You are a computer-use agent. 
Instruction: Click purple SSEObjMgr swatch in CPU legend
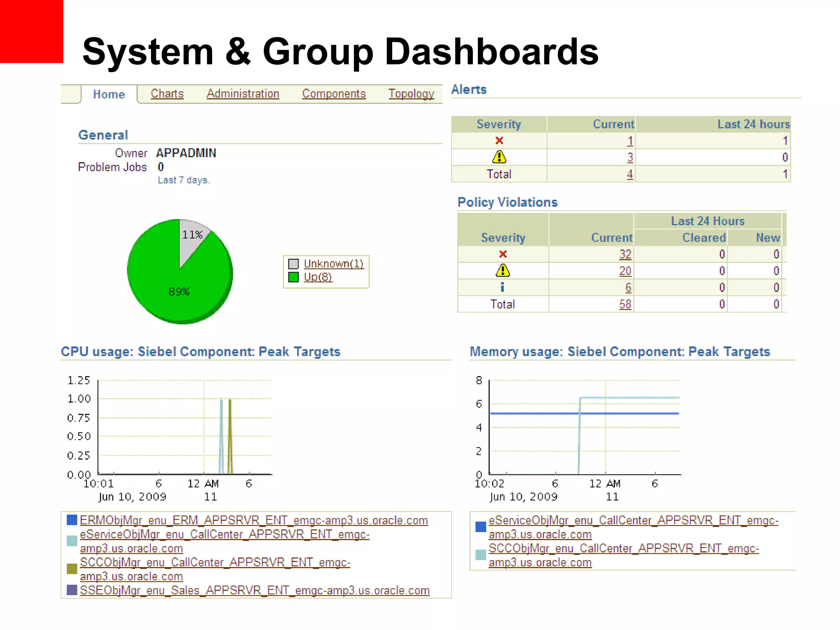[72, 590]
